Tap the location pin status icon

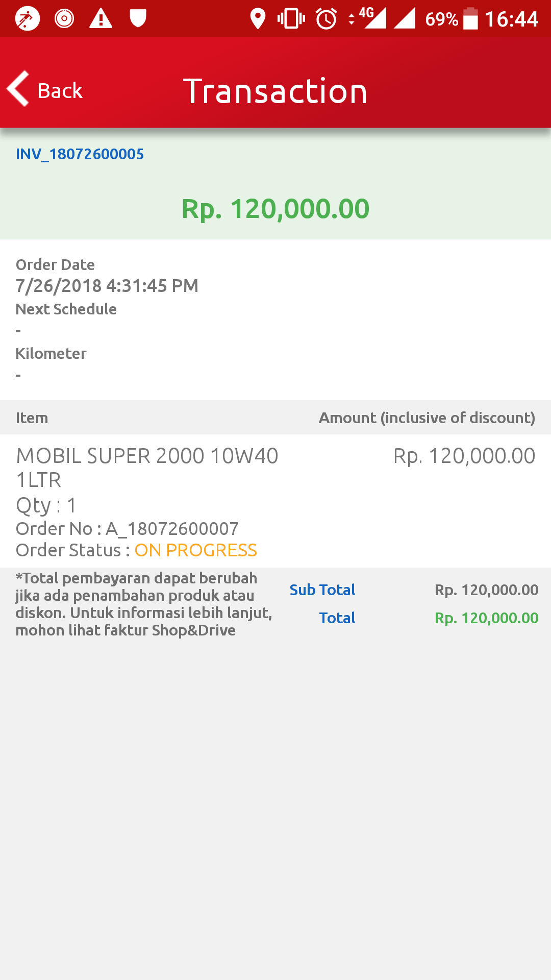point(258,19)
